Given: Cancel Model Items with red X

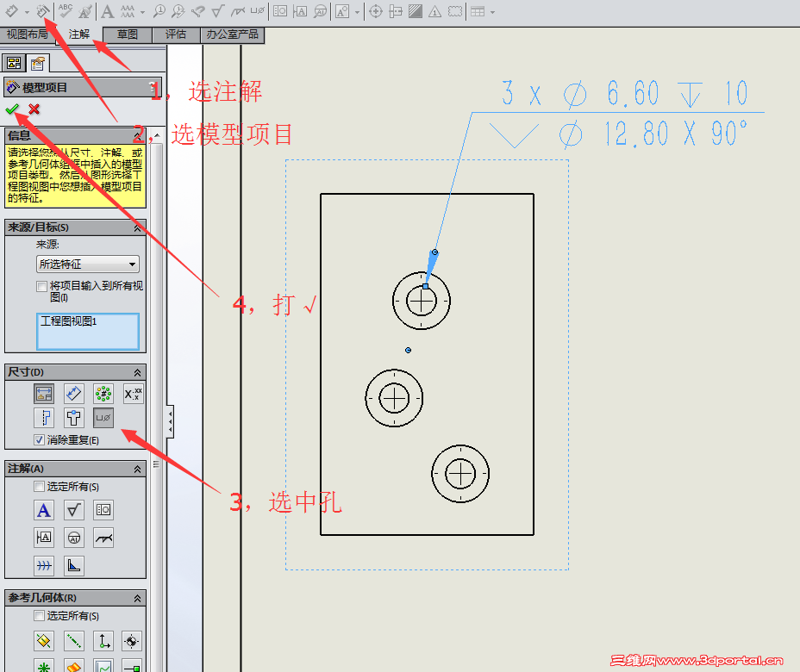Looking at the screenshot, I should 34,109.
